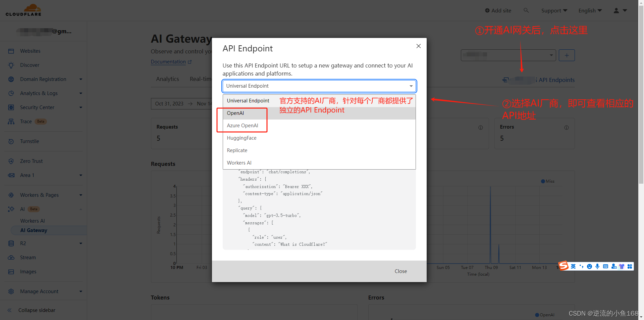Click the AI sparkle icon

(x=11, y=209)
